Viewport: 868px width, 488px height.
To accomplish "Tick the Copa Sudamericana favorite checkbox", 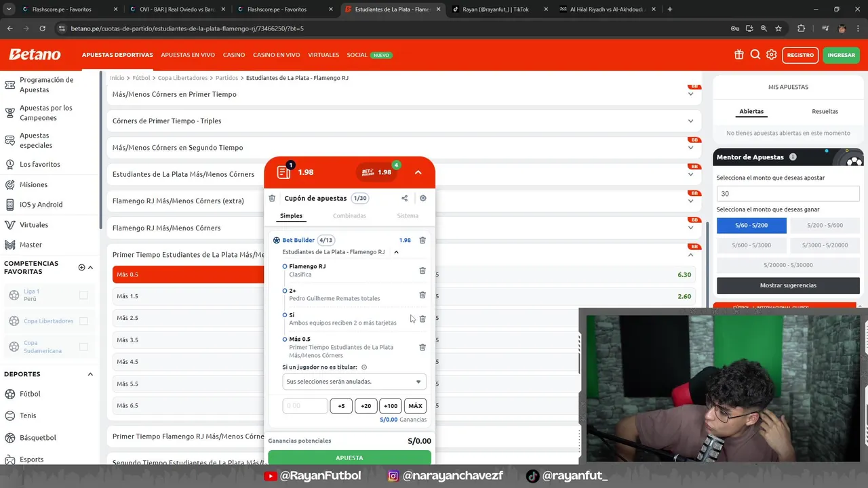I will click(83, 346).
